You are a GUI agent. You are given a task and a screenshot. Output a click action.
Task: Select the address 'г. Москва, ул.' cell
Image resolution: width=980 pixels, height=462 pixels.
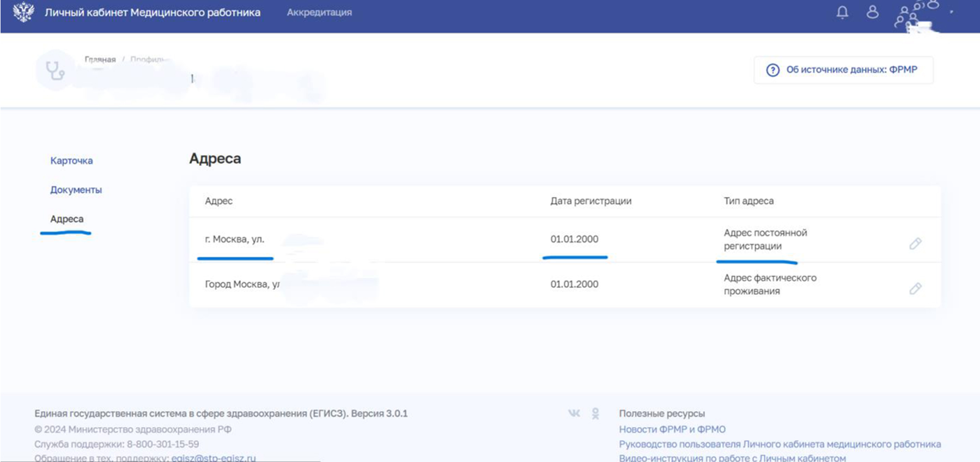click(x=235, y=239)
